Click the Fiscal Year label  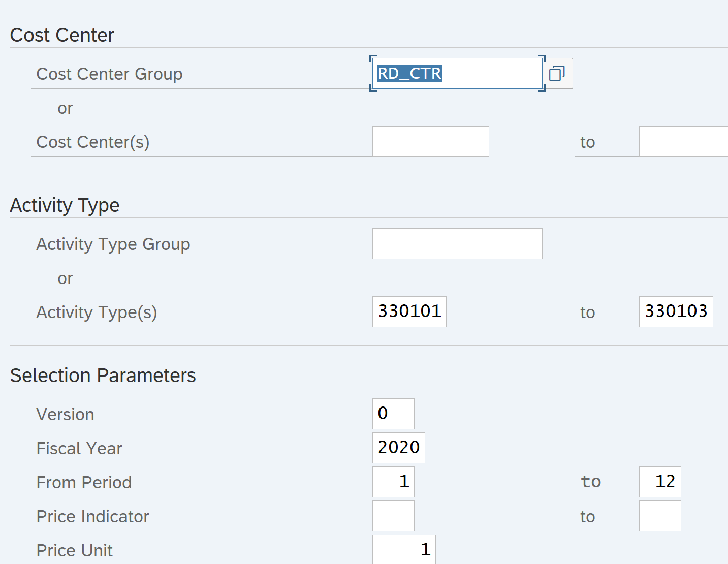click(x=79, y=449)
